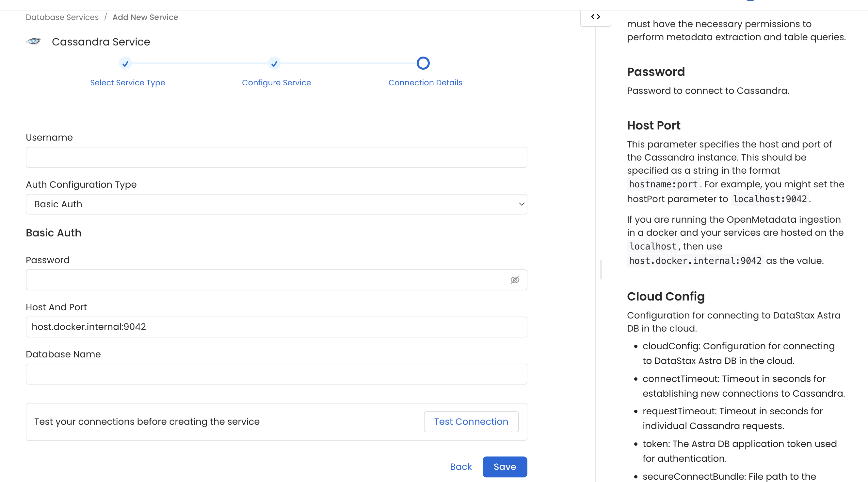Viewport: 868px width, 482px height.
Task: Click the Configure Service checkmark icon
Action: [274, 63]
